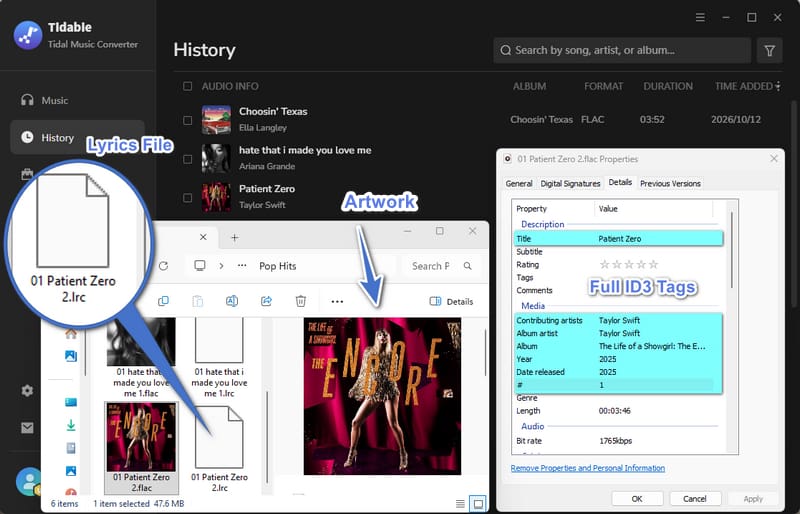The height and width of the screenshot is (514, 800).
Task: Click the Explorer copy icon
Action: point(163,301)
